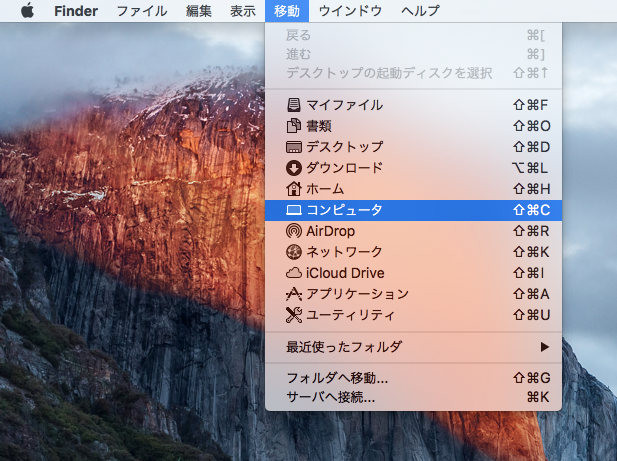
Task: Click the iCloud Drive cloud icon
Action: point(294,273)
